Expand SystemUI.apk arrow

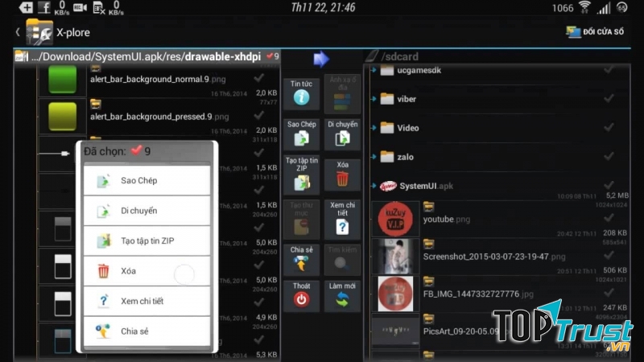[x=374, y=186]
